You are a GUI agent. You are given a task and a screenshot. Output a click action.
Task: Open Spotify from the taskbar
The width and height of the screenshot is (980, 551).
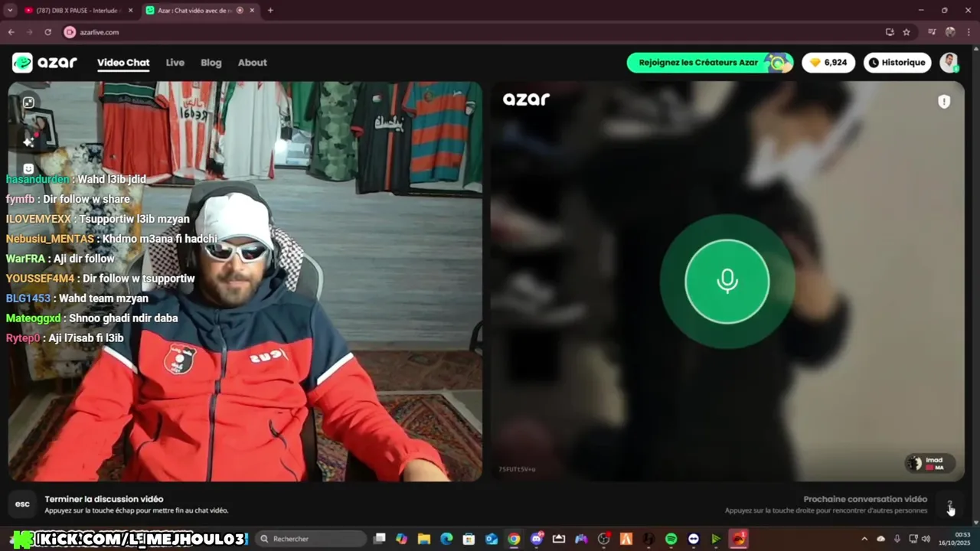671,539
